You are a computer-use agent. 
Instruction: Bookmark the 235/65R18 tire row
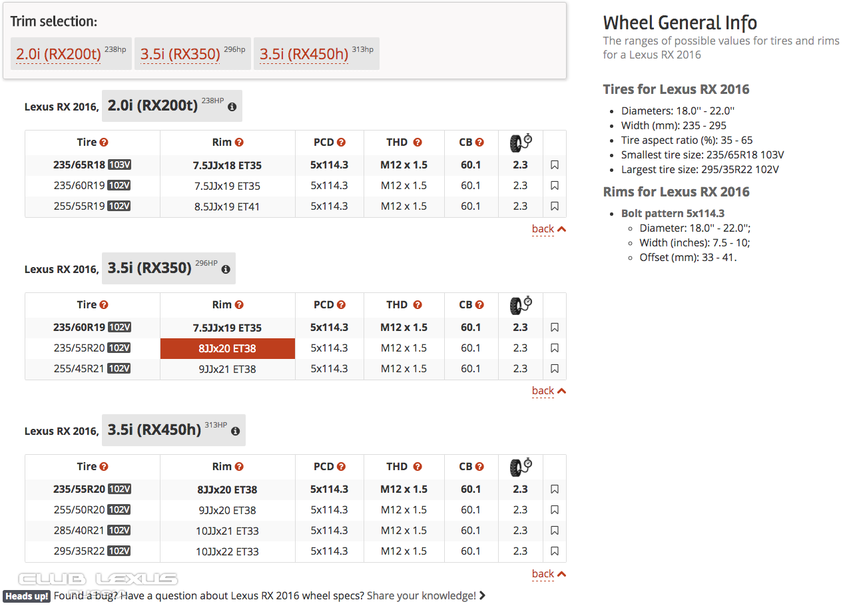click(x=555, y=165)
